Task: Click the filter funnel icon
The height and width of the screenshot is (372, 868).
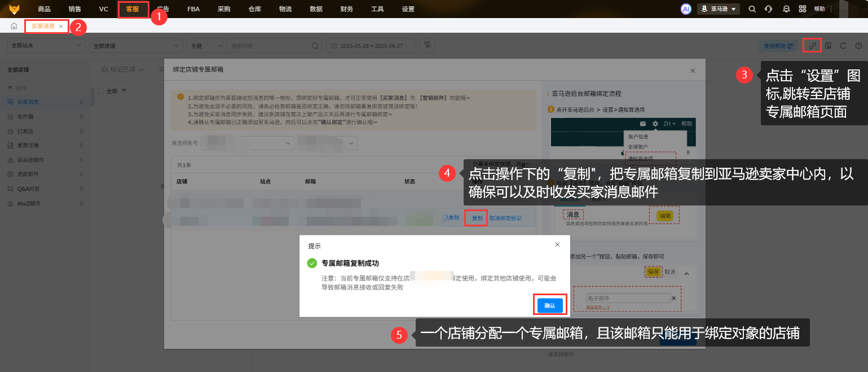Action: pos(428,46)
